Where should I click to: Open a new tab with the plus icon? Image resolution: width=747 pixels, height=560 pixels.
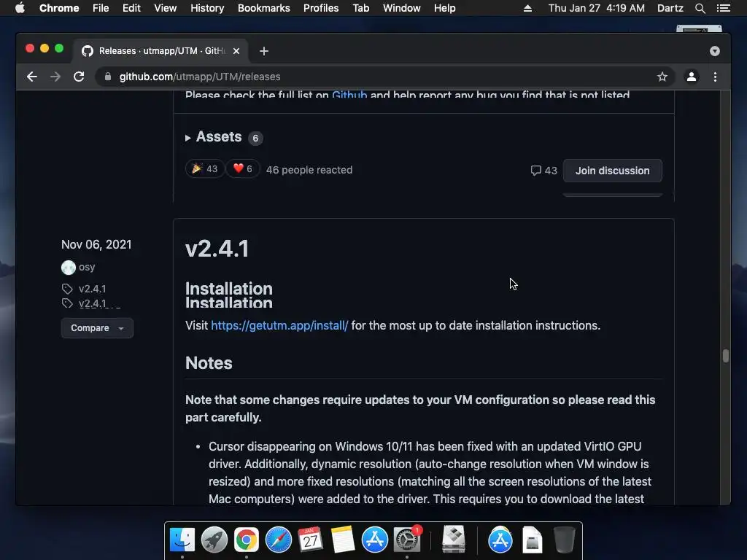[x=264, y=51]
